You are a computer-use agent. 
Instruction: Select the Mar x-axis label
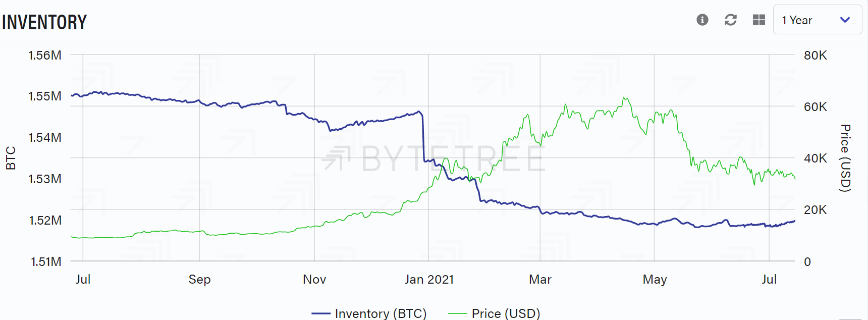point(540,279)
